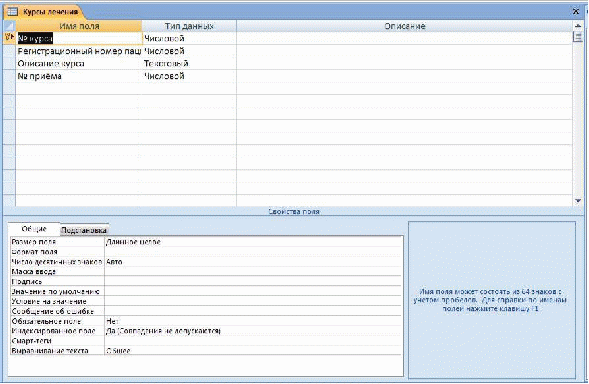Viewport: 589px width, 384px height.
Task: Close the Курсы лечения table design tab
Action: click(575, 11)
